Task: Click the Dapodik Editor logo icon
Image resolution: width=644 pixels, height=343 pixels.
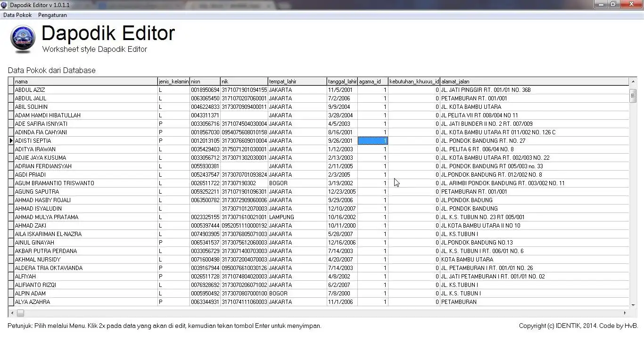Action: [x=23, y=40]
